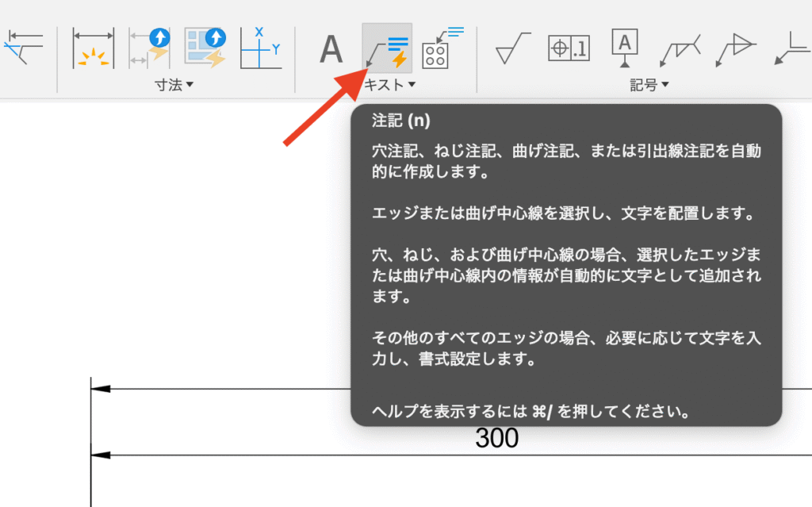Click the 300 dimension value
Screen dimensions: 812x507
click(x=496, y=437)
